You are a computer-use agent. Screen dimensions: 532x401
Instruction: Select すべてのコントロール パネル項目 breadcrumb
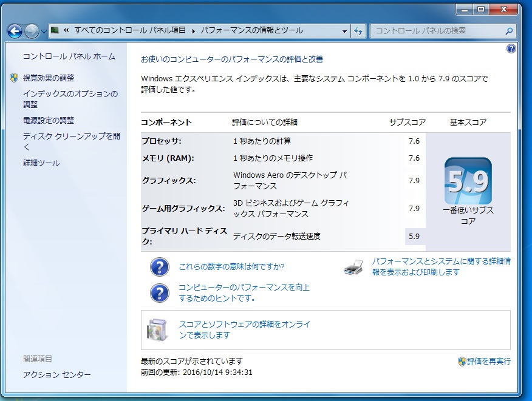(131, 31)
